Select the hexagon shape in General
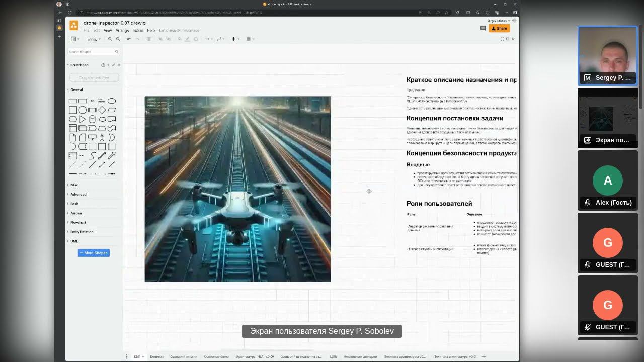Viewport: 644px width, 362px height. pyautogui.click(x=73, y=119)
